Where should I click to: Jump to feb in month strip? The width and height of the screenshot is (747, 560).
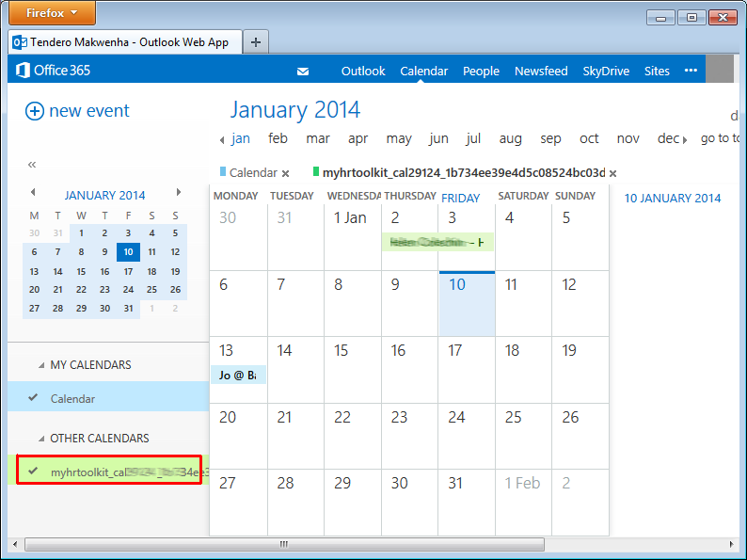(278, 138)
